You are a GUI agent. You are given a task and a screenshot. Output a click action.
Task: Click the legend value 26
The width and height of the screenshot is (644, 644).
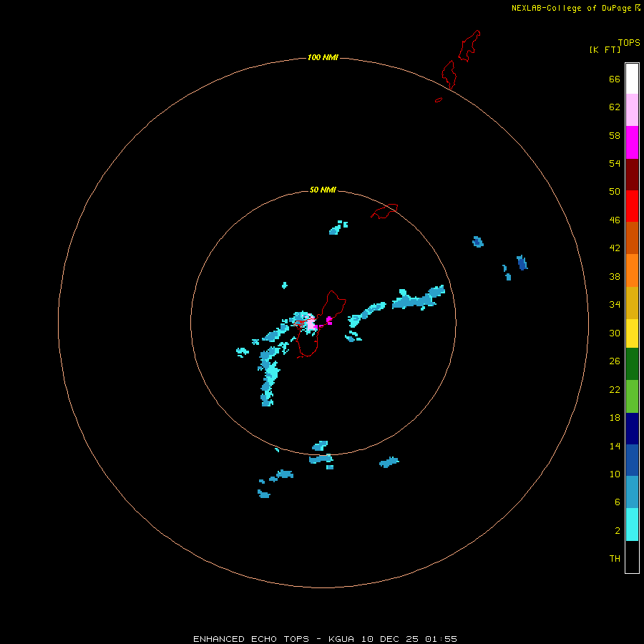pyautogui.click(x=615, y=361)
